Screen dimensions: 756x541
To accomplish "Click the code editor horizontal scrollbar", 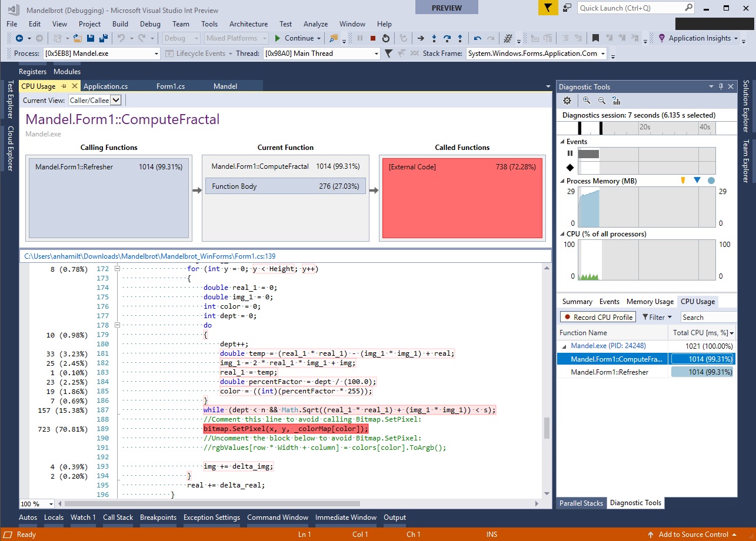I will (212, 504).
